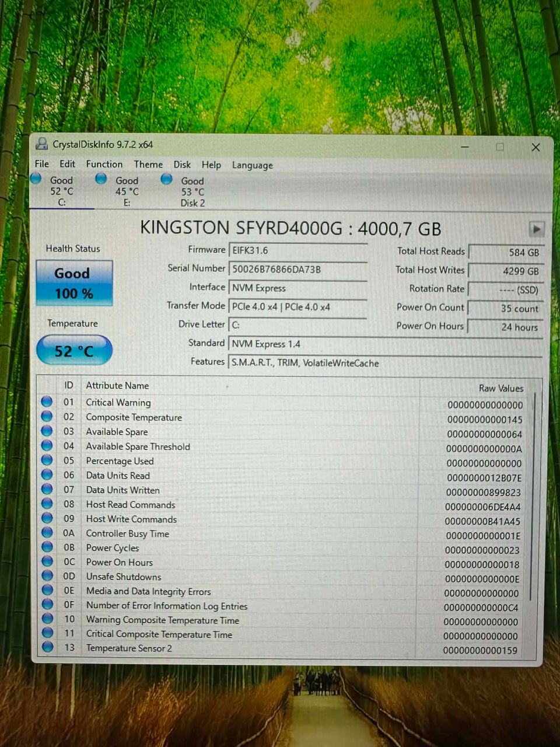
Task: Switch to the Good 45 °C E: disk tab
Action: click(x=126, y=191)
